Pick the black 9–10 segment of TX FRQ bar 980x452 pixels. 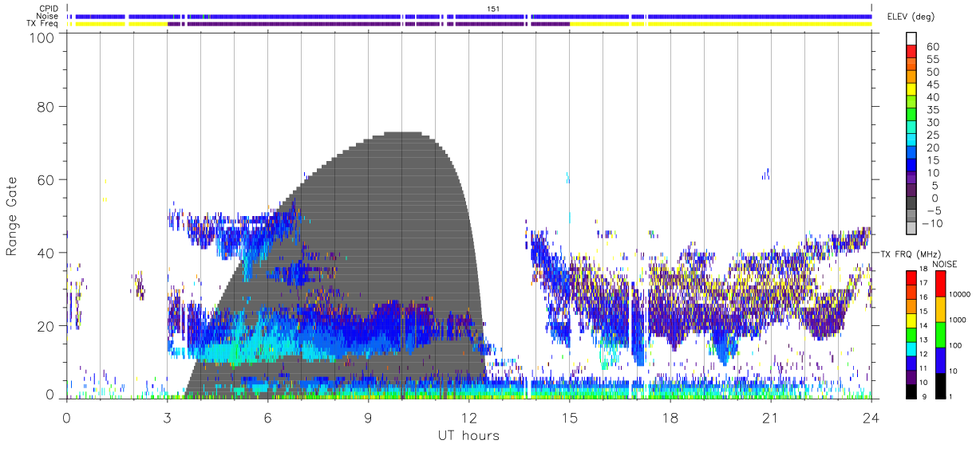point(910,390)
